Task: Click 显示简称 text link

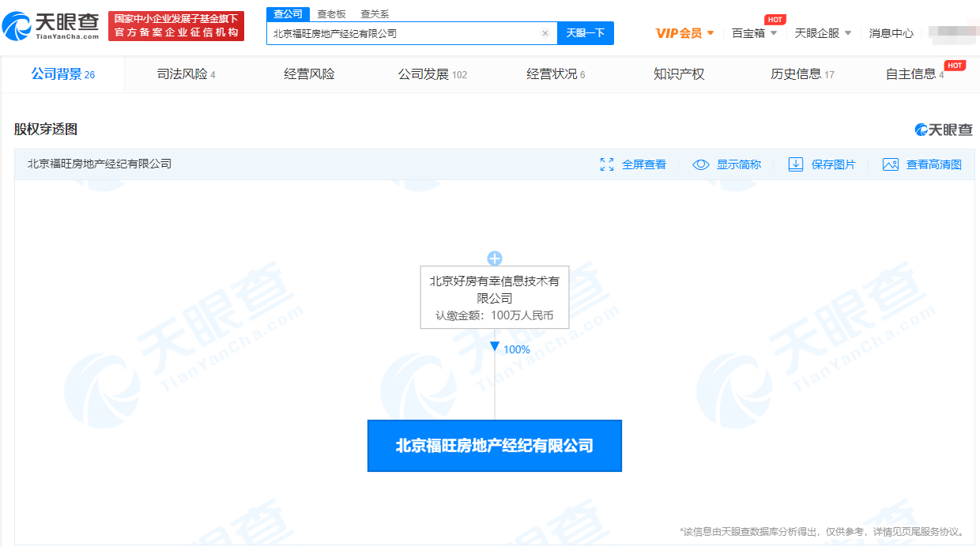Action: pyautogui.click(x=739, y=164)
